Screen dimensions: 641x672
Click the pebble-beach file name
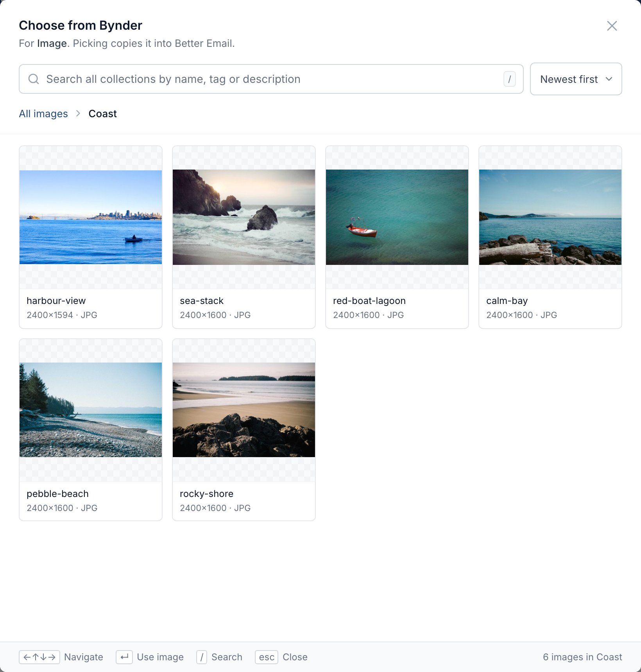click(x=58, y=494)
